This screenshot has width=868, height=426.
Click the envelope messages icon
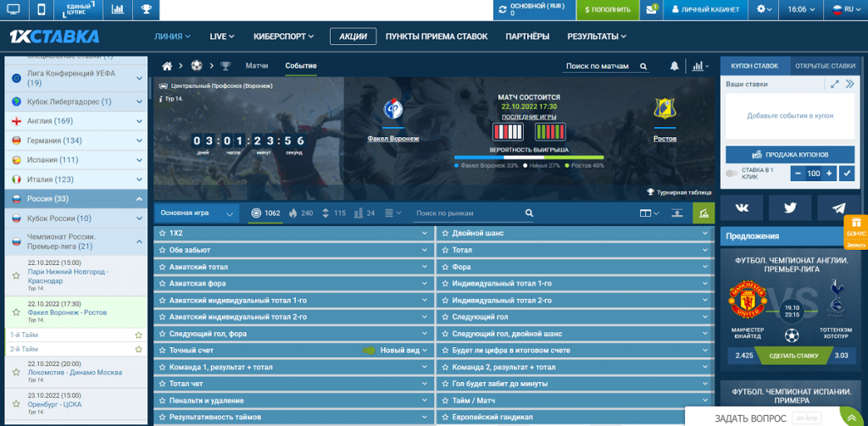(651, 9)
